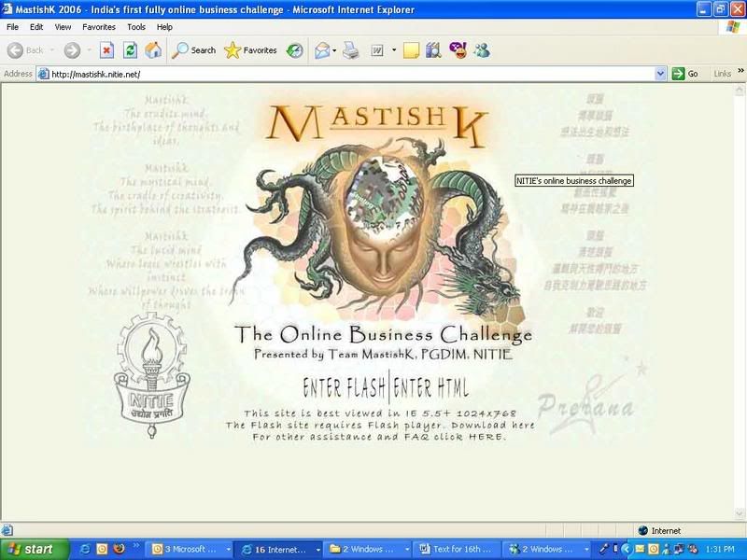Click the Download here Flash player link
Screen dimensions: 747x560
pyautogui.click(x=493, y=426)
